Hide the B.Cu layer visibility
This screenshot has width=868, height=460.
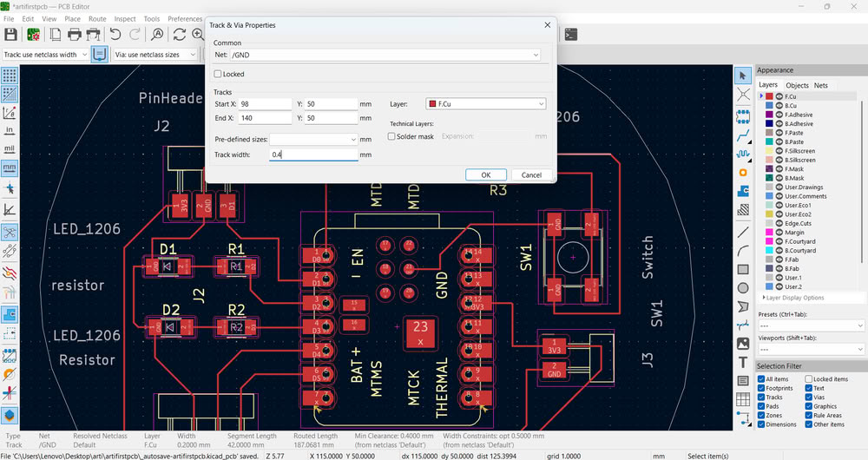pyautogui.click(x=779, y=106)
